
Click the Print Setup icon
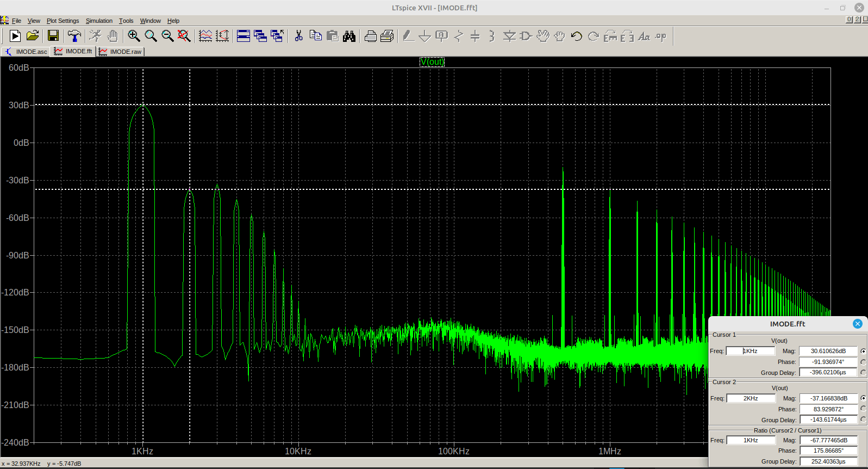371,36
